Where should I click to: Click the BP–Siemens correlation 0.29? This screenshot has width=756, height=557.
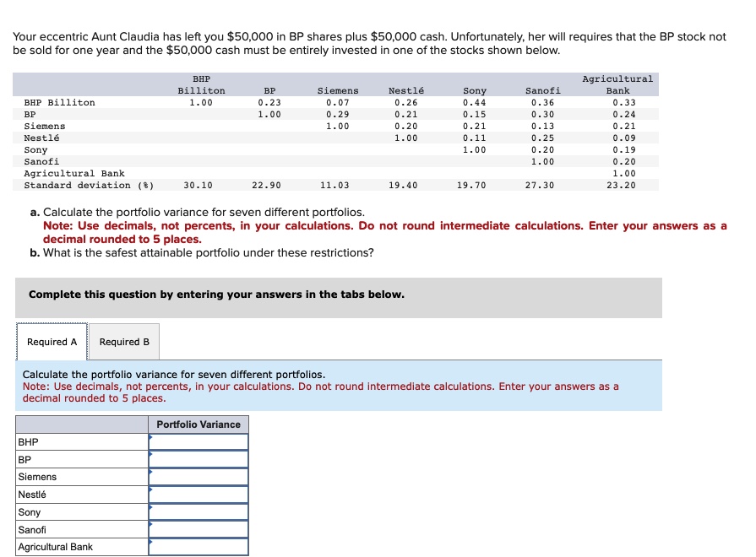tap(338, 115)
